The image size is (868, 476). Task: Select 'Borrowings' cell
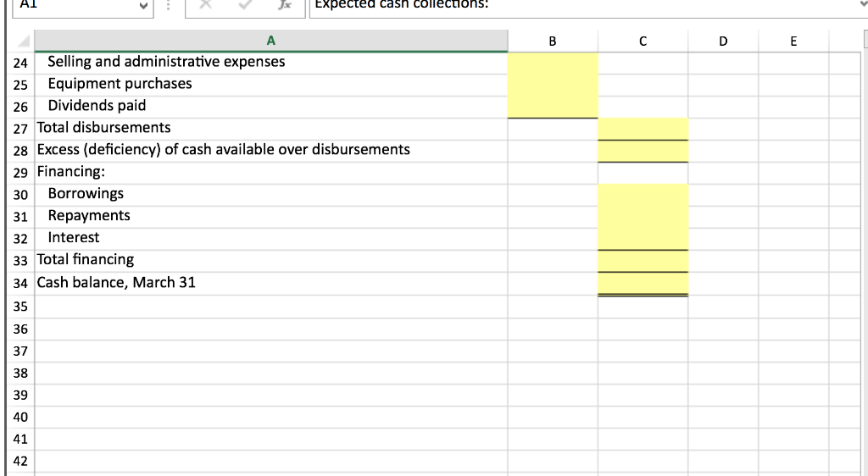coord(270,195)
